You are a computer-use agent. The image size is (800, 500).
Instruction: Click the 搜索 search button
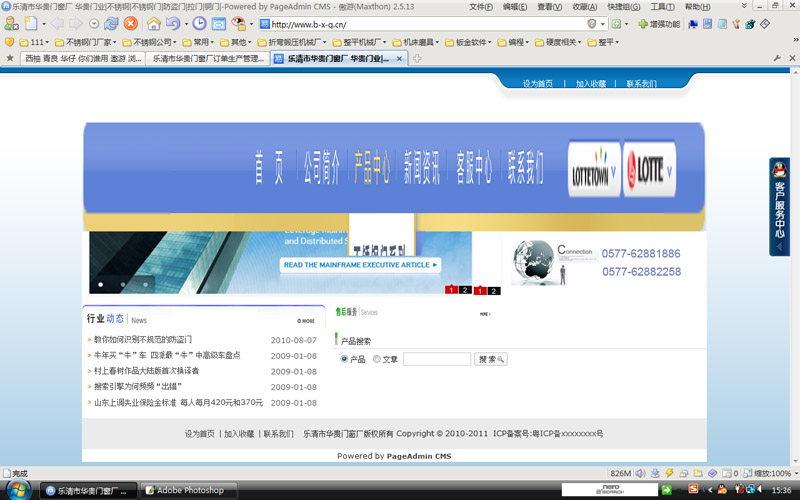coord(490,359)
